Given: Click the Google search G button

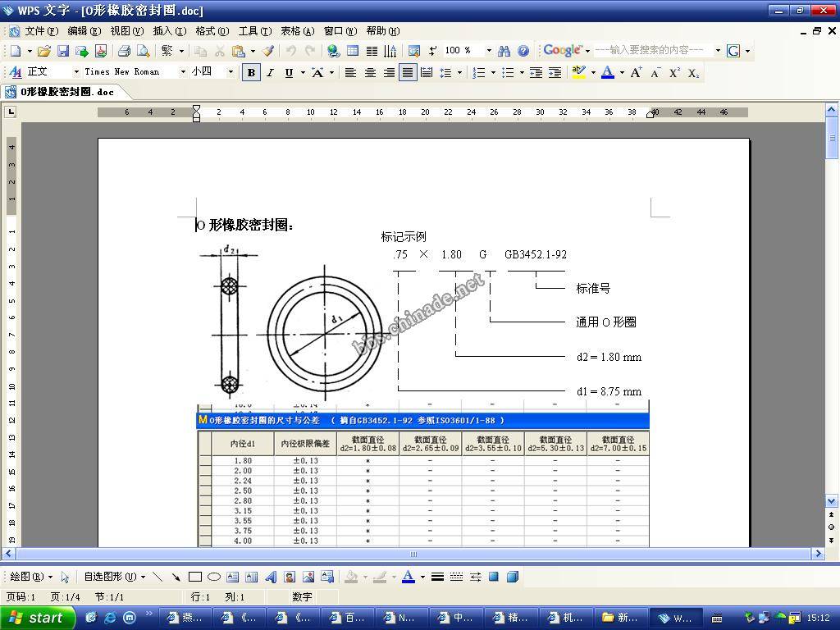Looking at the screenshot, I should point(733,51).
